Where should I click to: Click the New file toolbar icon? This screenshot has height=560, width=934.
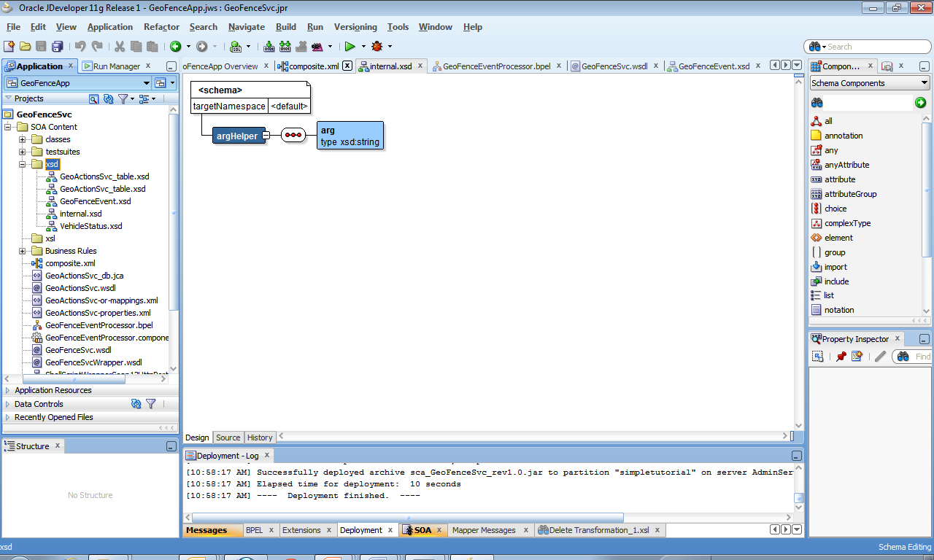9,46
